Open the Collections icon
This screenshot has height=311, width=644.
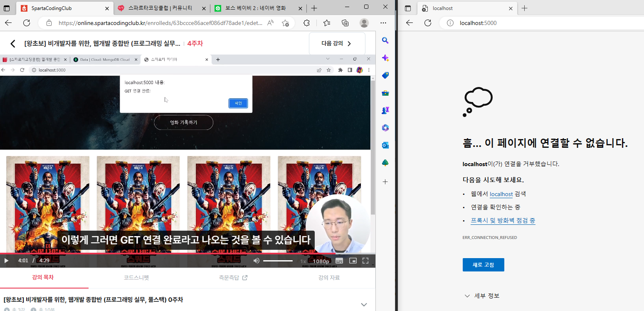point(345,23)
